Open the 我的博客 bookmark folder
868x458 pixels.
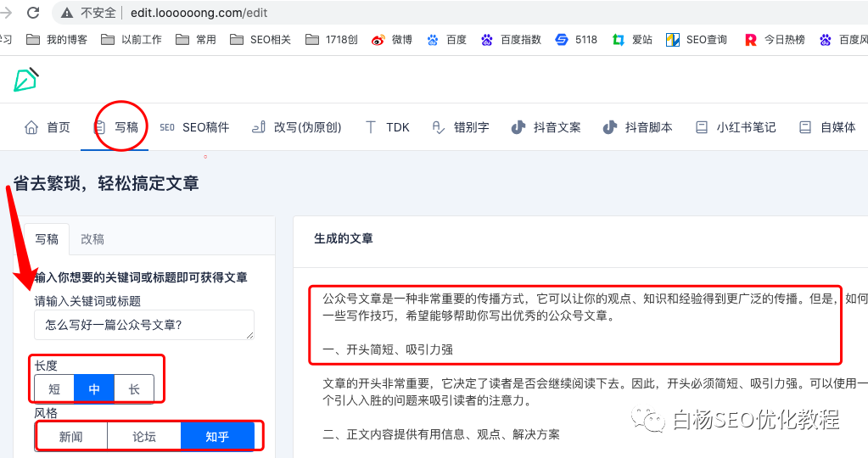(x=57, y=40)
